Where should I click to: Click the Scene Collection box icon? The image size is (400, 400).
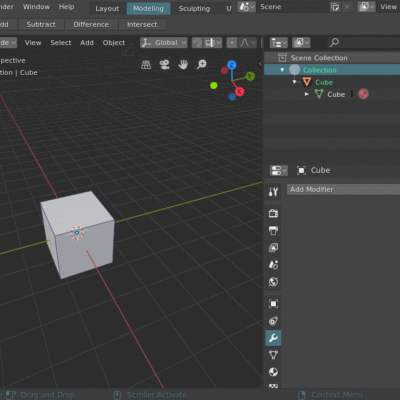click(x=282, y=58)
